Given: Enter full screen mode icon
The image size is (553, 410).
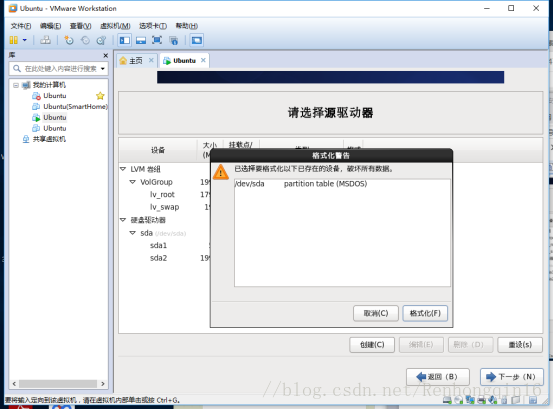Looking at the screenshot, I should tap(157, 40).
